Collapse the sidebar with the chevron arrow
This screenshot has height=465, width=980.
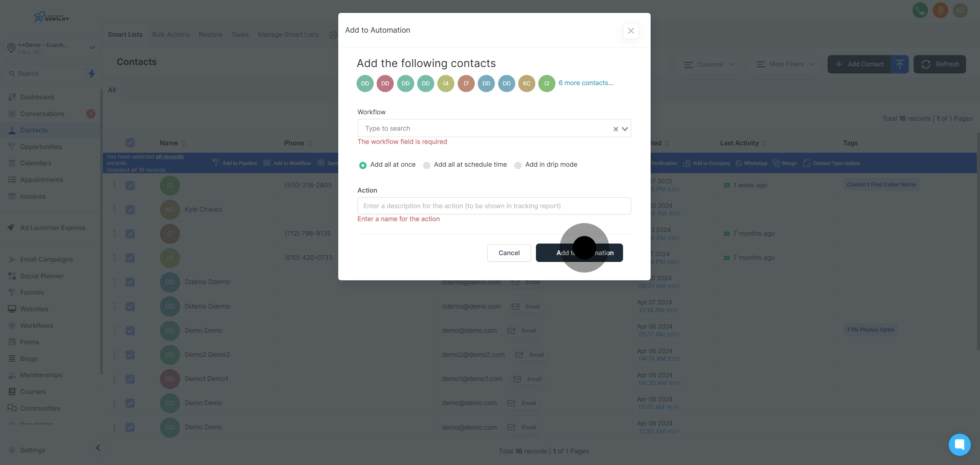pyautogui.click(x=98, y=448)
